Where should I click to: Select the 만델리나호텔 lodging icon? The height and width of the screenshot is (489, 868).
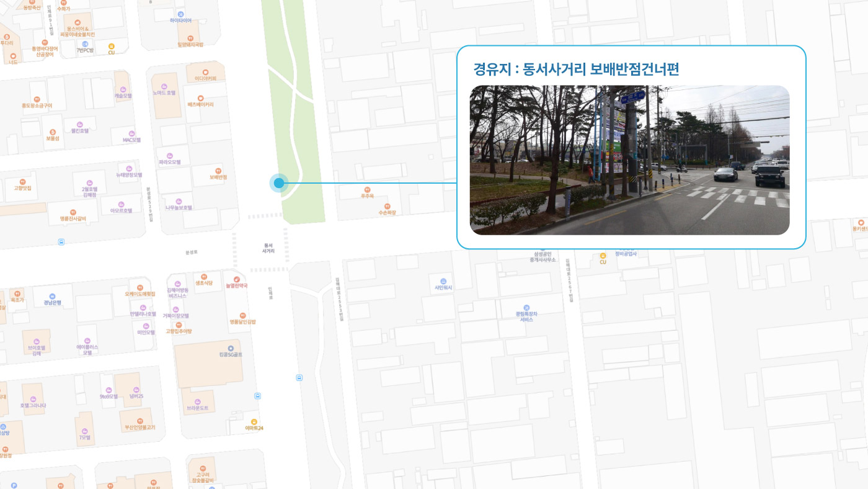[143, 307]
